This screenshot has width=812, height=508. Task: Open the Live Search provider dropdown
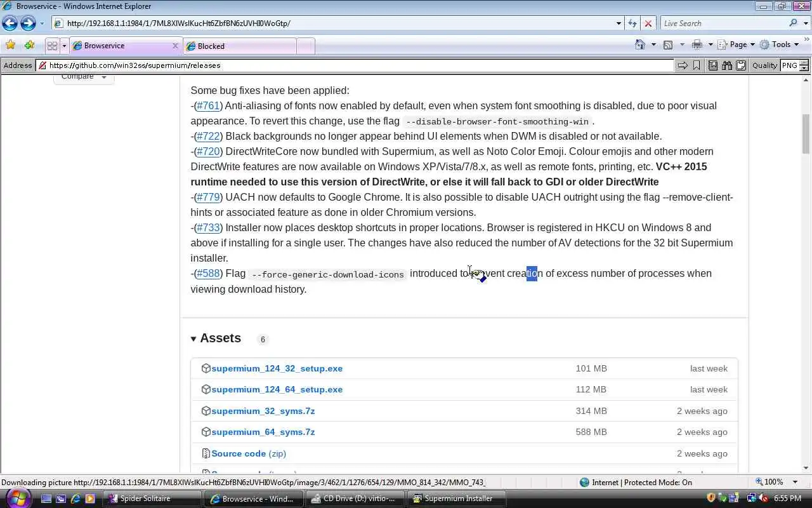(x=804, y=23)
